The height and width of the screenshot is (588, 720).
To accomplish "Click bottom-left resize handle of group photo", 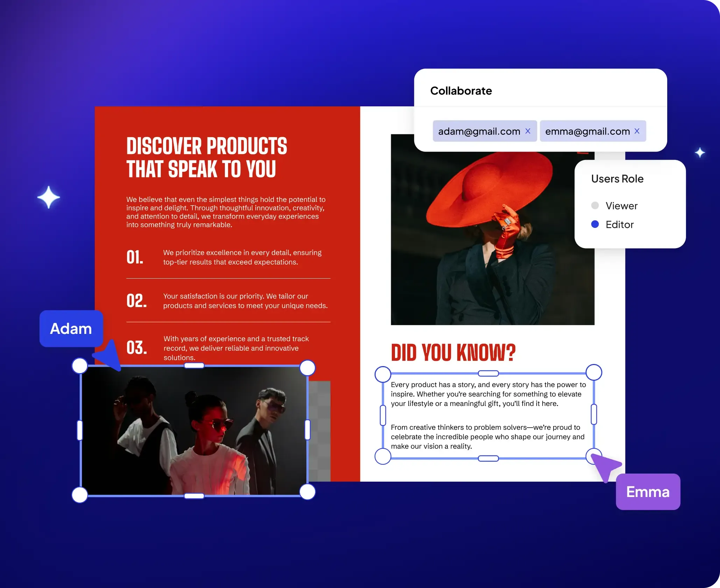I will click(x=80, y=495).
